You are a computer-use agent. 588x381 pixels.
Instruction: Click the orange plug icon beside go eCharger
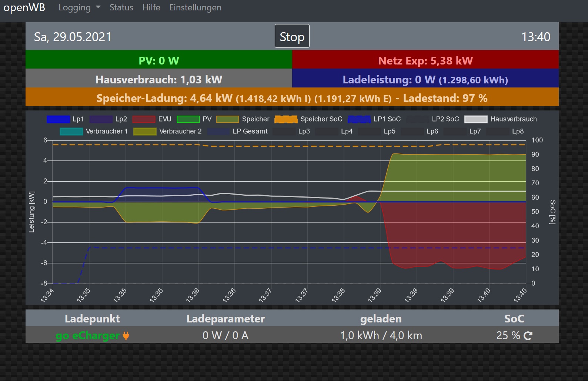(x=126, y=336)
